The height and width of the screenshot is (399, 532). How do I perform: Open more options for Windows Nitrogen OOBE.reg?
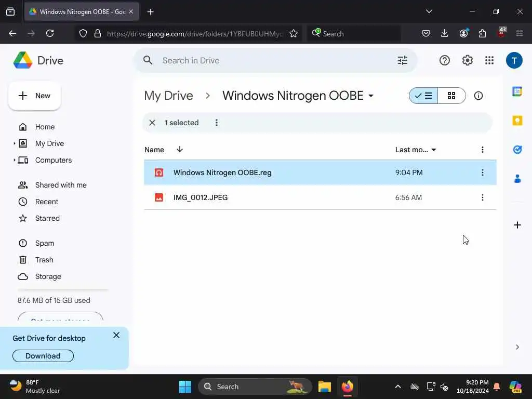[x=483, y=172]
